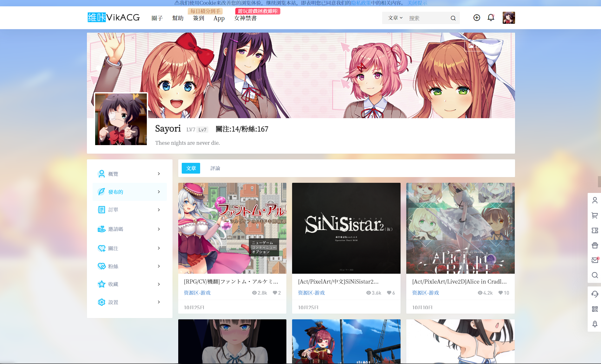Open the Alice in Cradle post thumbnail
This screenshot has height=364, width=601.
pos(461,228)
